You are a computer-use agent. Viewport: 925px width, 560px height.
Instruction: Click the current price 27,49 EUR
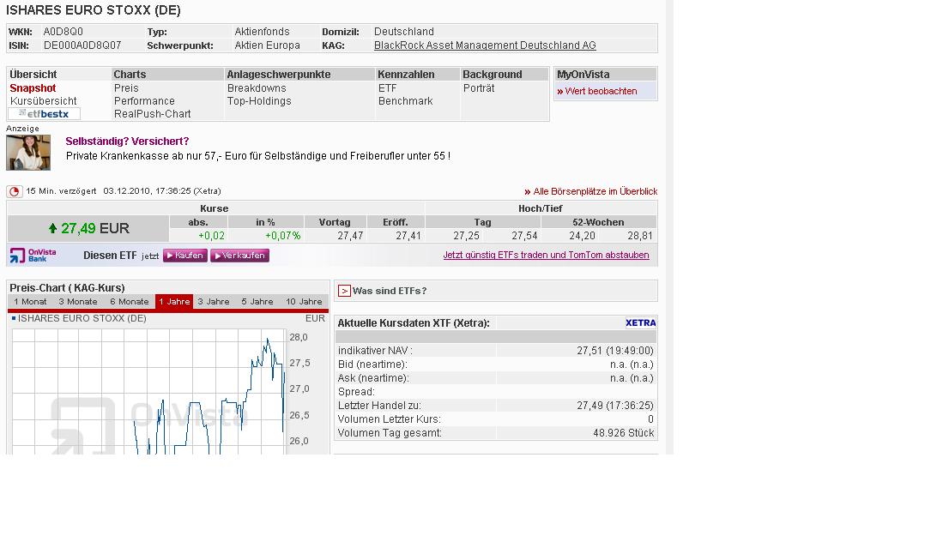94,228
